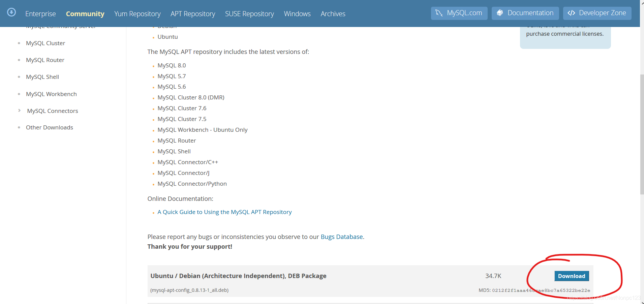The width and height of the screenshot is (644, 304).
Task: Click the Online Documentation heading
Action: pos(180,199)
